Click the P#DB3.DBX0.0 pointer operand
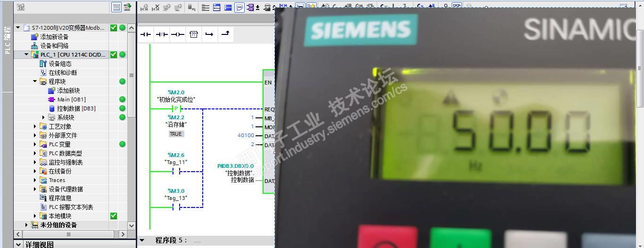 pos(235,166)
